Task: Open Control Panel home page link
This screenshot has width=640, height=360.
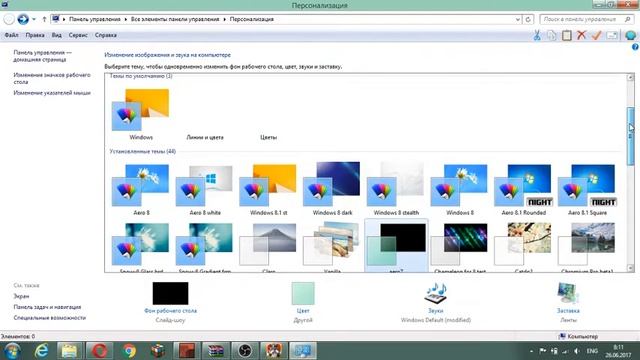Action: [x=42, y=56]
